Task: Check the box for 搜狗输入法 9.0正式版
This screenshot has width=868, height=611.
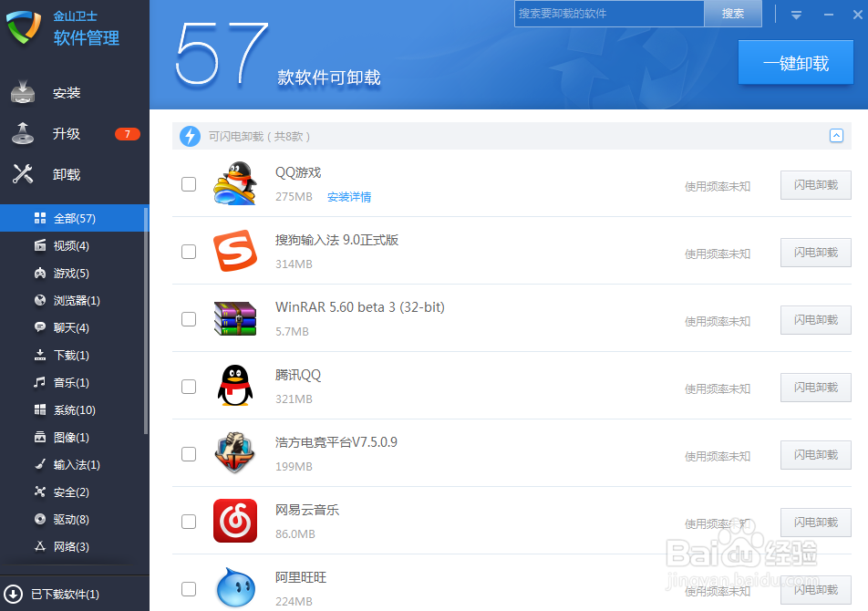Action: click(x=189, y=252)
